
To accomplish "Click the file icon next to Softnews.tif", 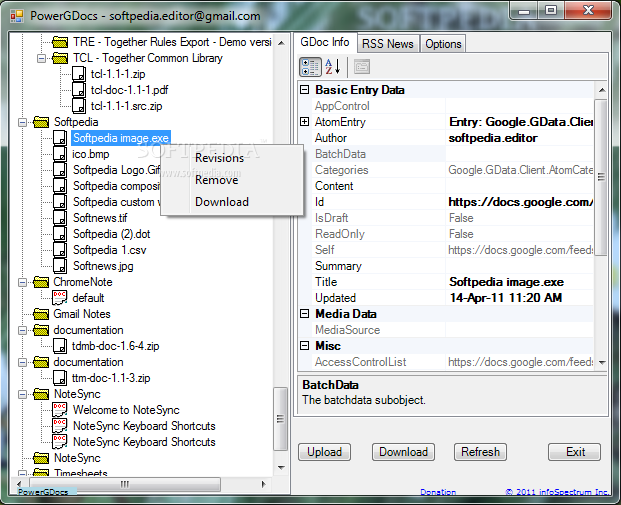I will click(x=60, y=218).
